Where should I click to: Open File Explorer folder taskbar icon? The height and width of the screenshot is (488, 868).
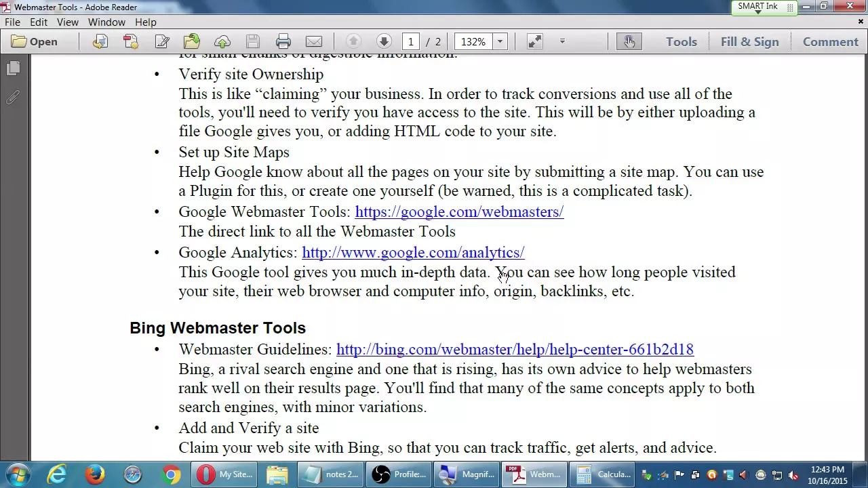click(277, 474)
